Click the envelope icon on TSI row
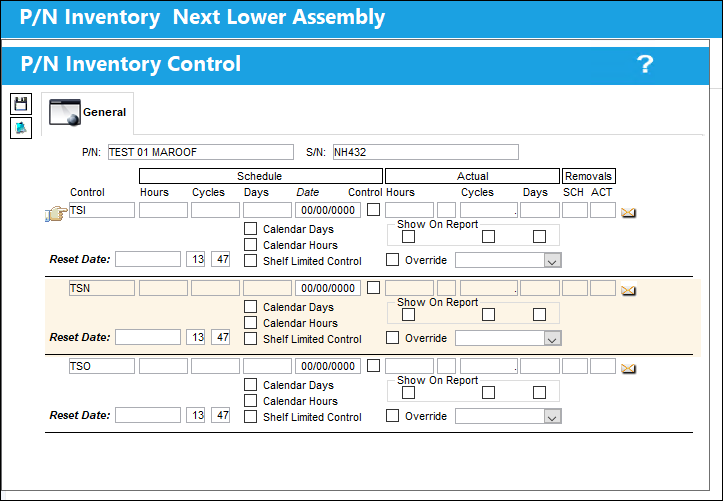Image resolution: width=723 pixels, height=501 pixels. 628,212
